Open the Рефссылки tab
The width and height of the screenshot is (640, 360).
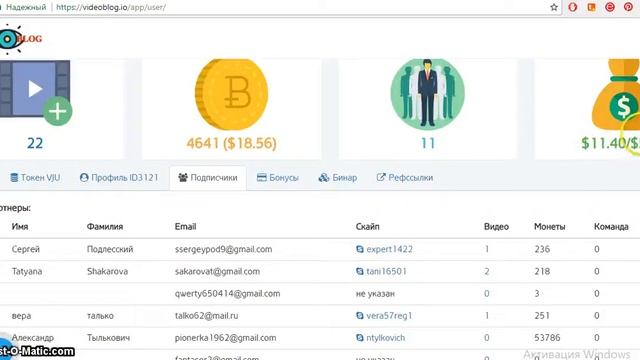[x=405, y=178]
